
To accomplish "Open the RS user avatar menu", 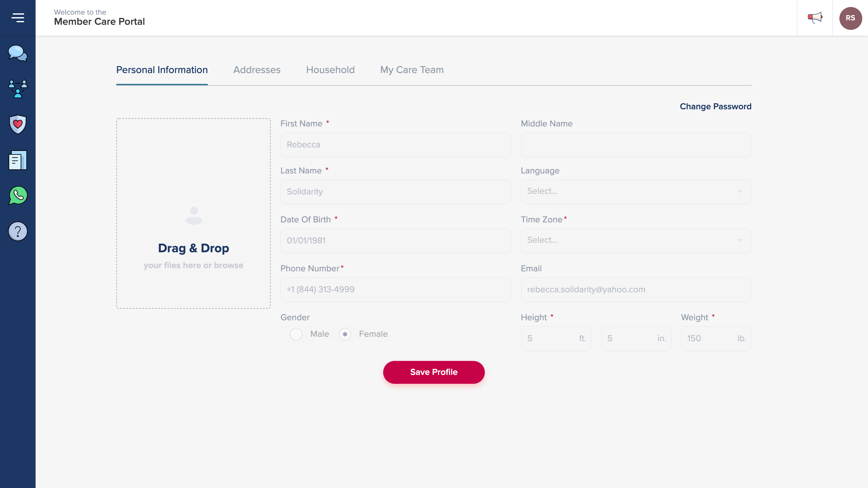I will pyautogui.click(x=850, y=18).
